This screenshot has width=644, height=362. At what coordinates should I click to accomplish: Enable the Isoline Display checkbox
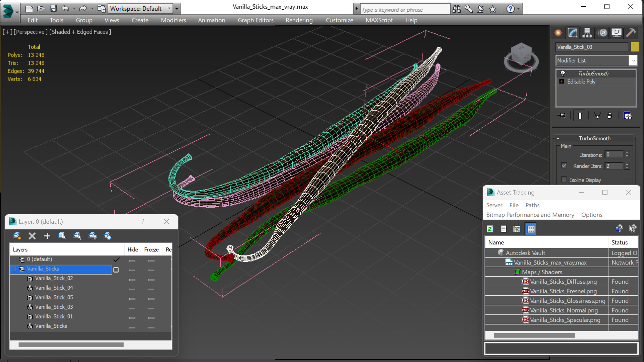tap(564, 180)
